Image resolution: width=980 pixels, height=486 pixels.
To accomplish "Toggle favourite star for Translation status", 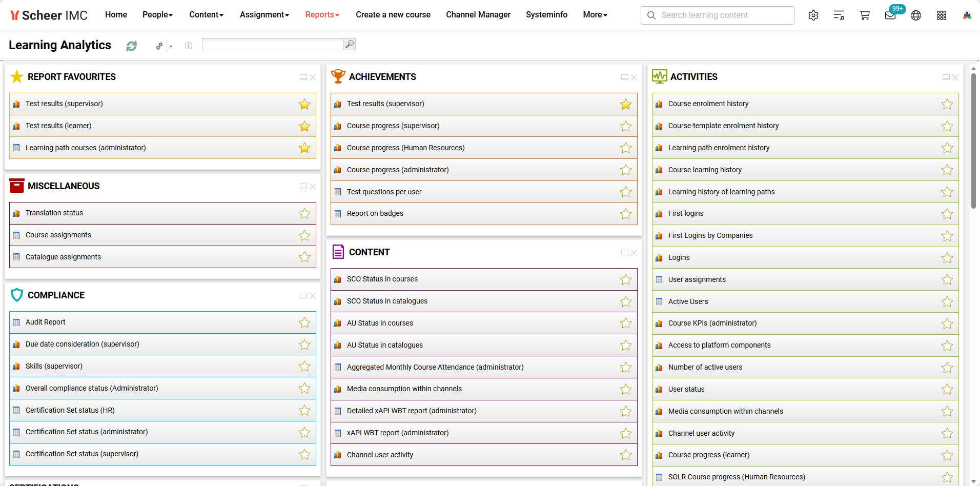I will [304, 213].
